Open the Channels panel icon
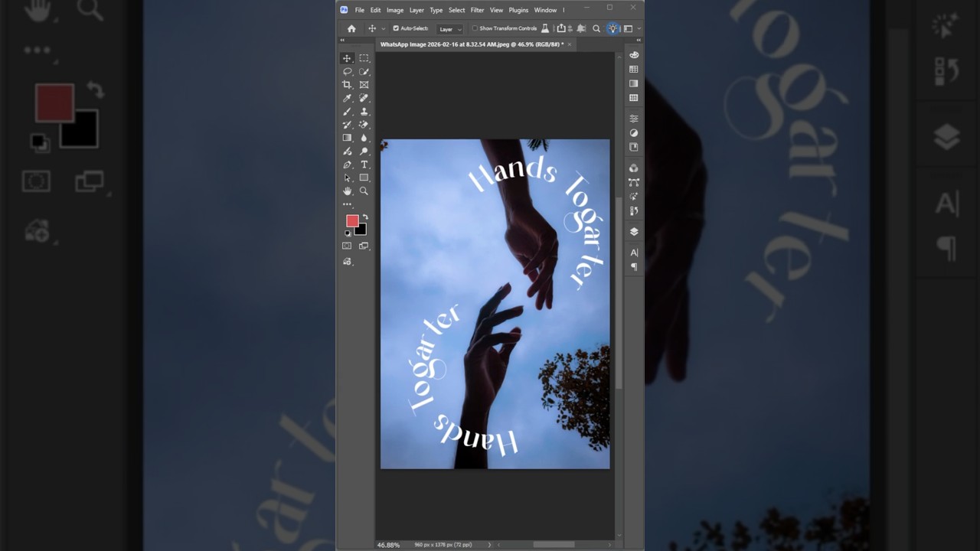This screenshot has width=980, height=551. point(634,168)
